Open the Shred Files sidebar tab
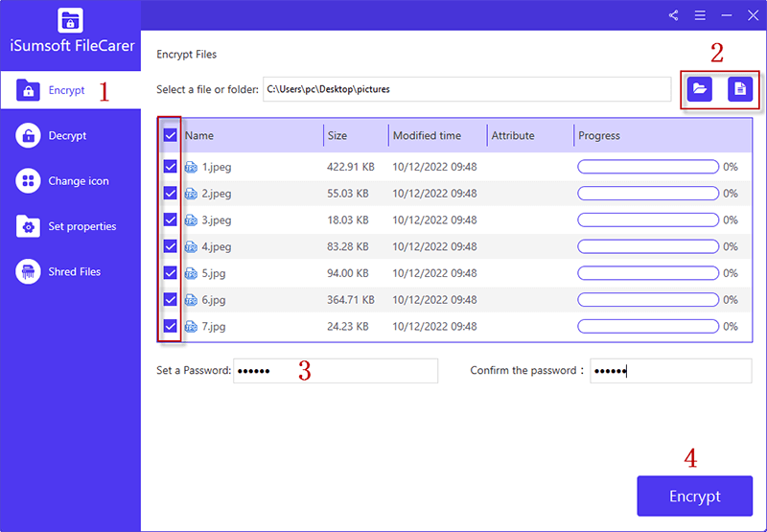The image size is (767, 532). [x=70, y=271]
